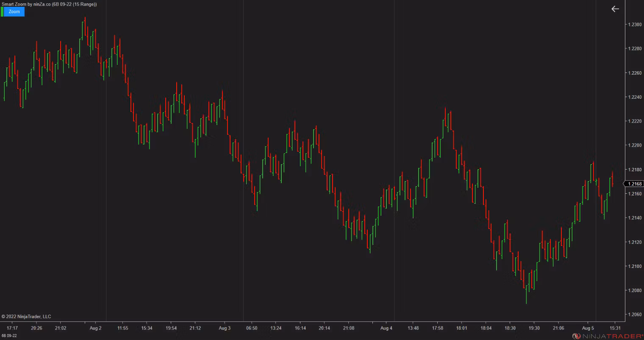Toggle the green indicator beside Zoom

[2, 12]
